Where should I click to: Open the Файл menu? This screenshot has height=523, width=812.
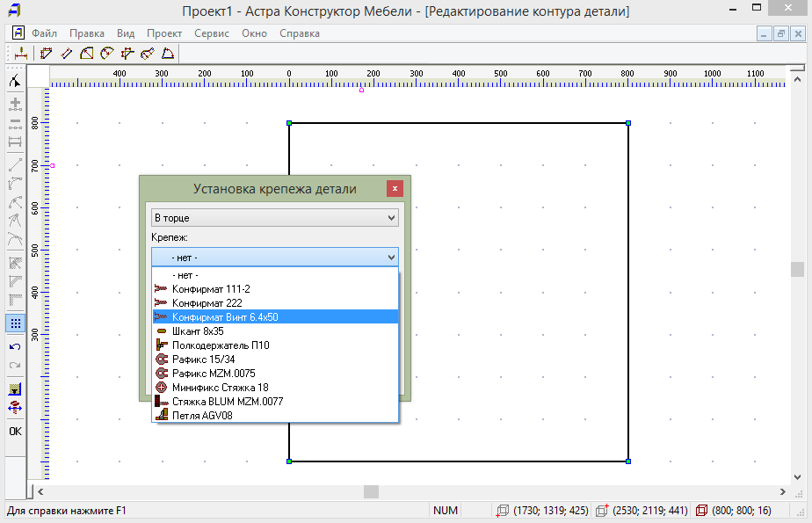(44, 33)
